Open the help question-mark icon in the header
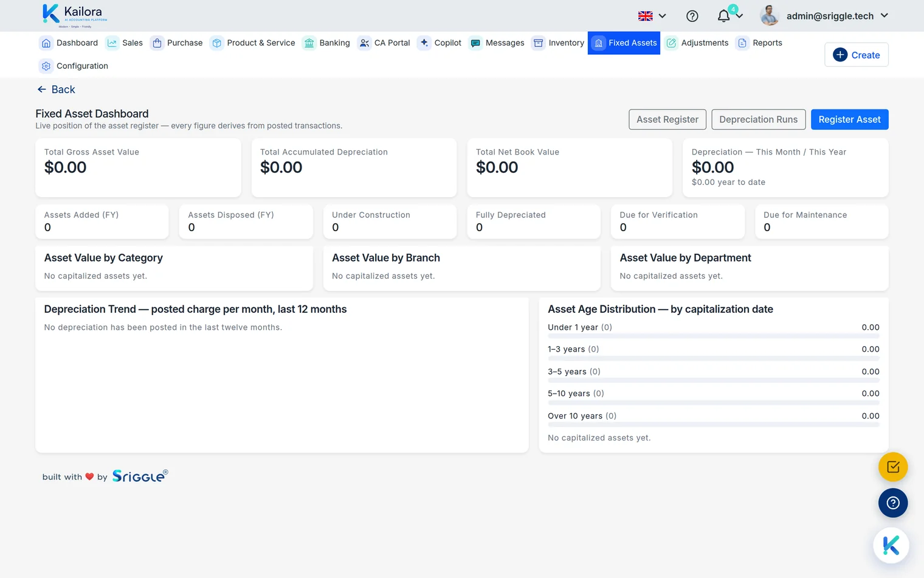924x578 pixels. click(x=692, y=16)
